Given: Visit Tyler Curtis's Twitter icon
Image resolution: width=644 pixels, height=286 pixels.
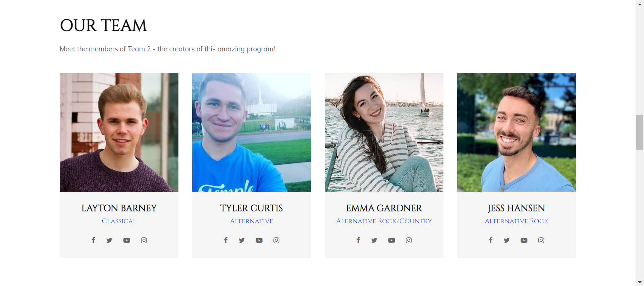Looking at the screenshot, I should click(242, 240).
